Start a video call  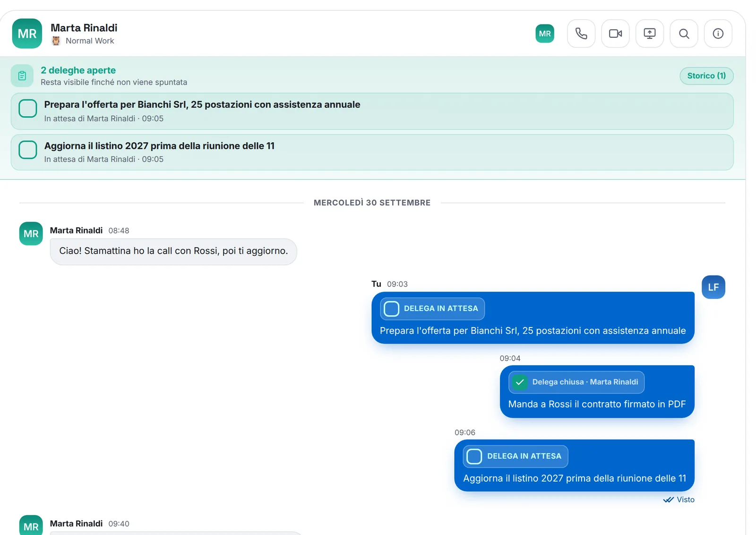coord(615,34)
